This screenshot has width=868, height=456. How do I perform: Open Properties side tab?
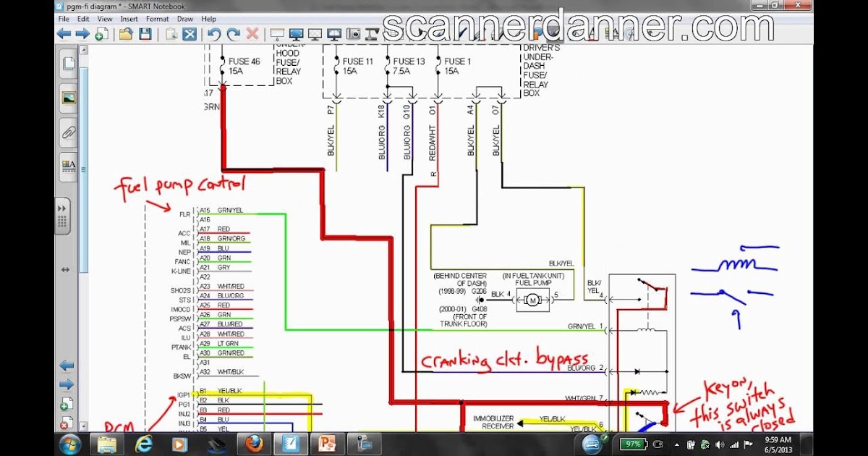(x=69, y=167)
